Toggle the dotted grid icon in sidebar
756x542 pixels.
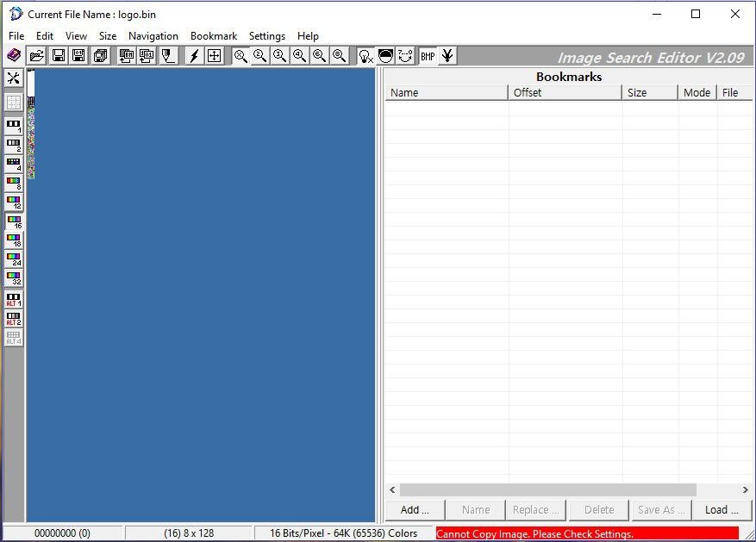pos(14,103)
